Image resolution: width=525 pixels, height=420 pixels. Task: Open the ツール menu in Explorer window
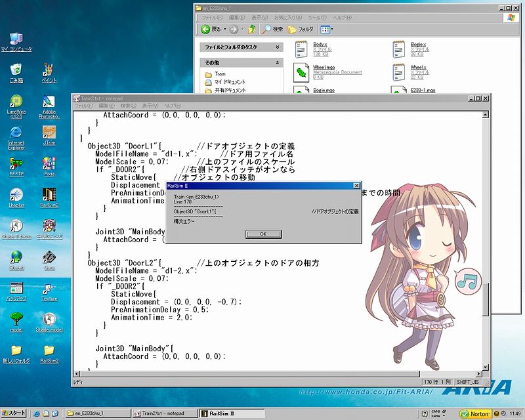pos(317,18)
